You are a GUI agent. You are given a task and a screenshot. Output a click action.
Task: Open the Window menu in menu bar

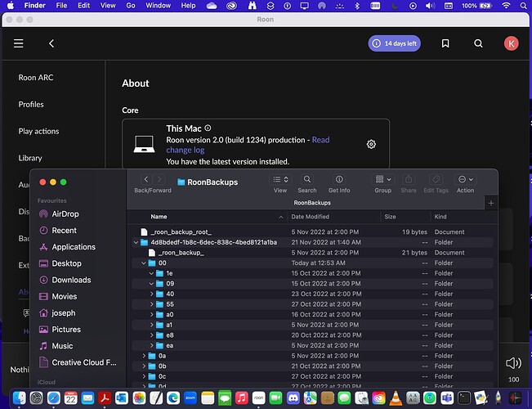(x=158, y=6)
